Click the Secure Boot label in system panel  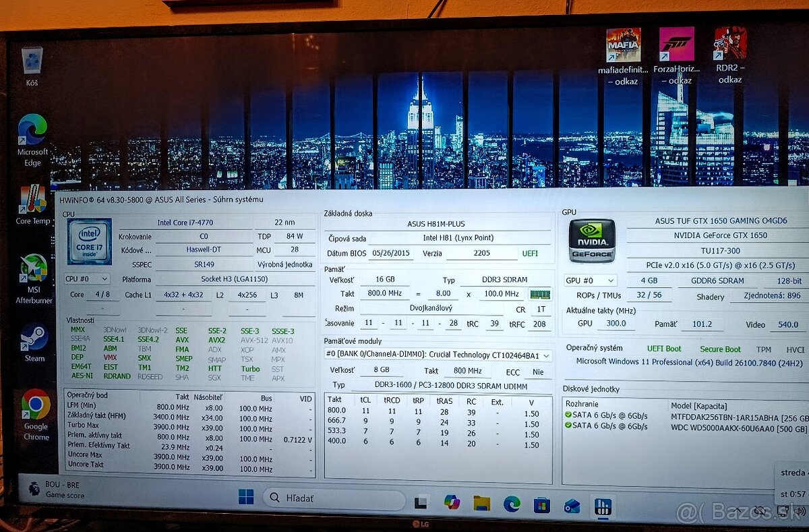pyautogui.click(x=720, y=348)
